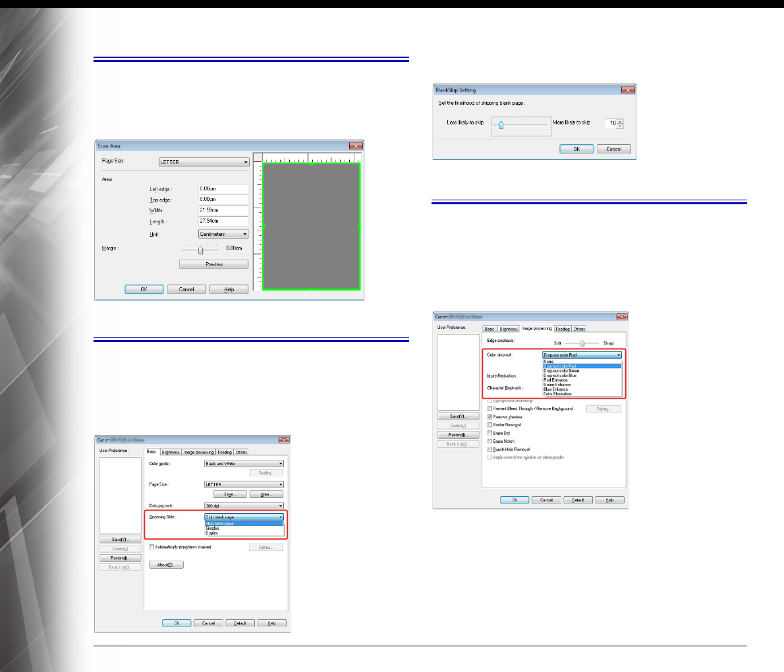Screen dimensions: 784x672
Task: Open the Brightness tab in Basic dialog
Action: [171, 452]
